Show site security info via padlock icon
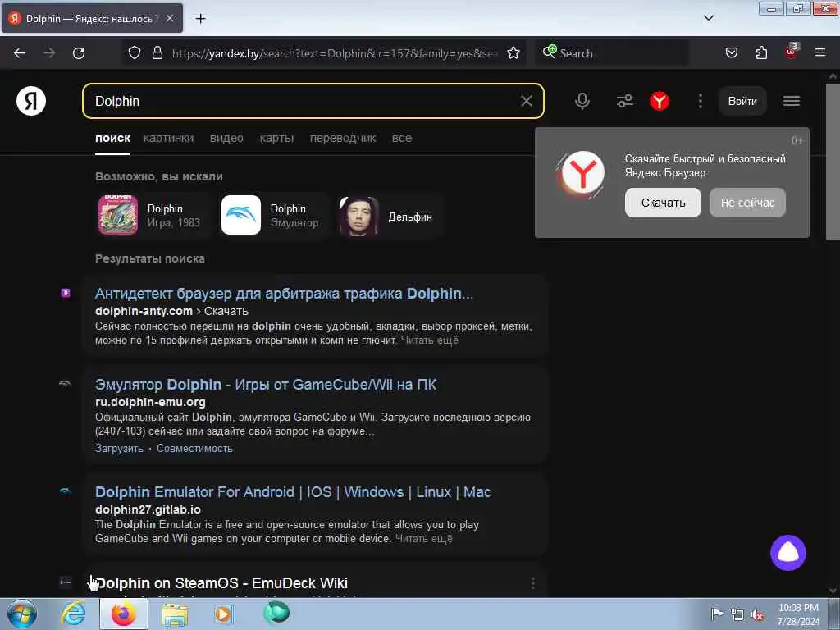 pyautogui.click(x=157, y=53)
